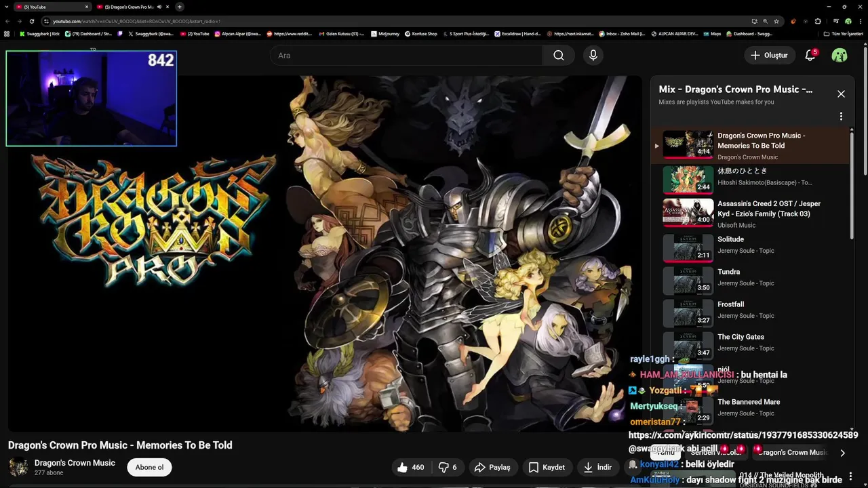
Task: Start voice search with microphone icon
Action: click(593, 56)
